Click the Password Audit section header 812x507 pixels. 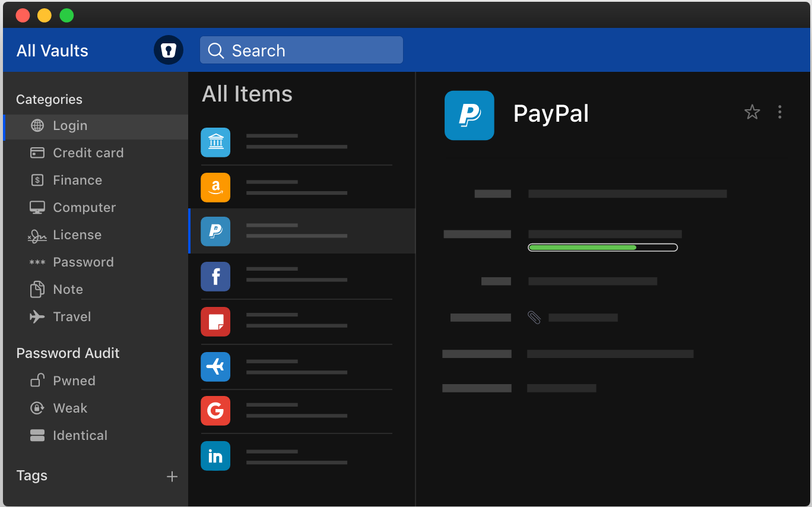68,353
